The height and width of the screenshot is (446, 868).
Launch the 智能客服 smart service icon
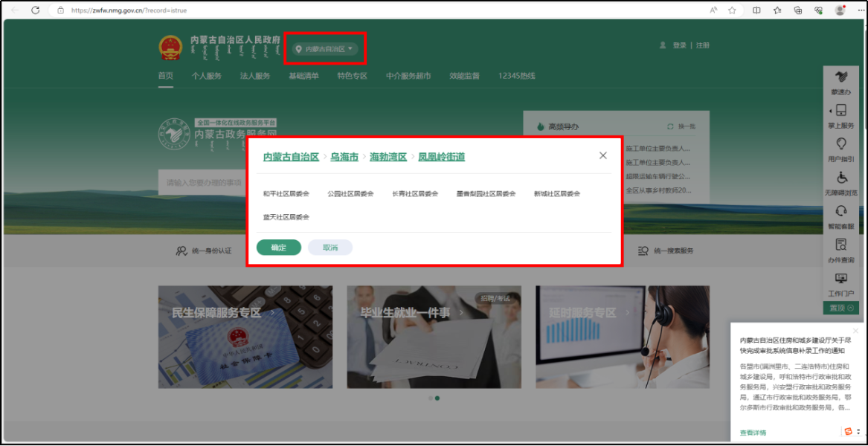click(x=841, y=216)
